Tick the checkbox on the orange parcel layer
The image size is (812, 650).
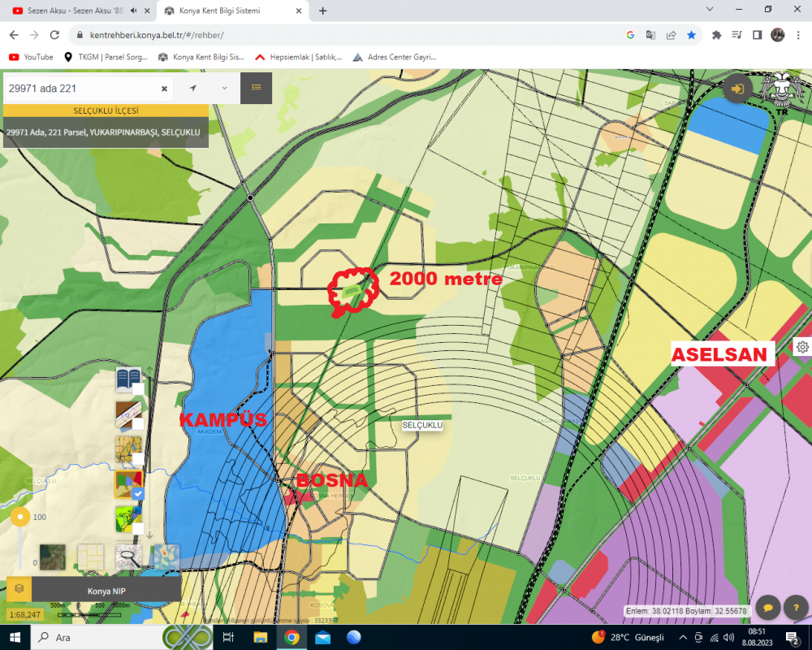coord(138,459)
